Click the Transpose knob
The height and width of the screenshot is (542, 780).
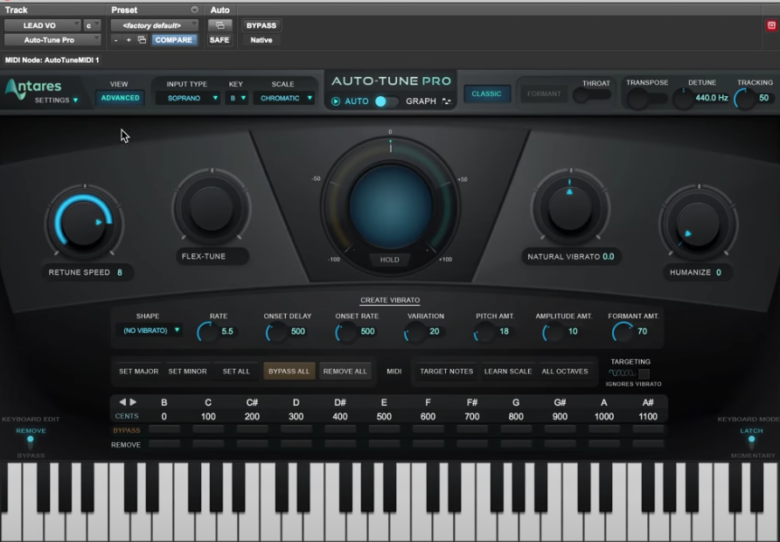(x=636, y=98)
